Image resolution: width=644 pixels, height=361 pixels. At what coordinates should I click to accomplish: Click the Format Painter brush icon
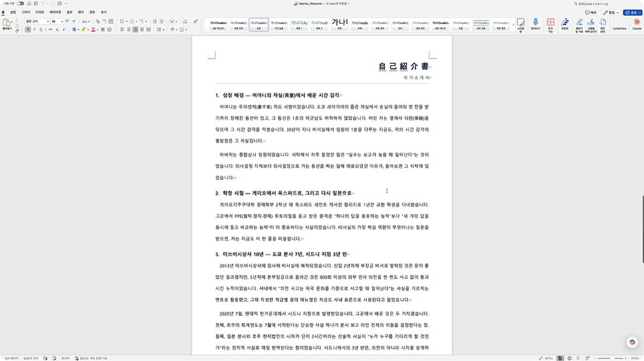(17, 31)
